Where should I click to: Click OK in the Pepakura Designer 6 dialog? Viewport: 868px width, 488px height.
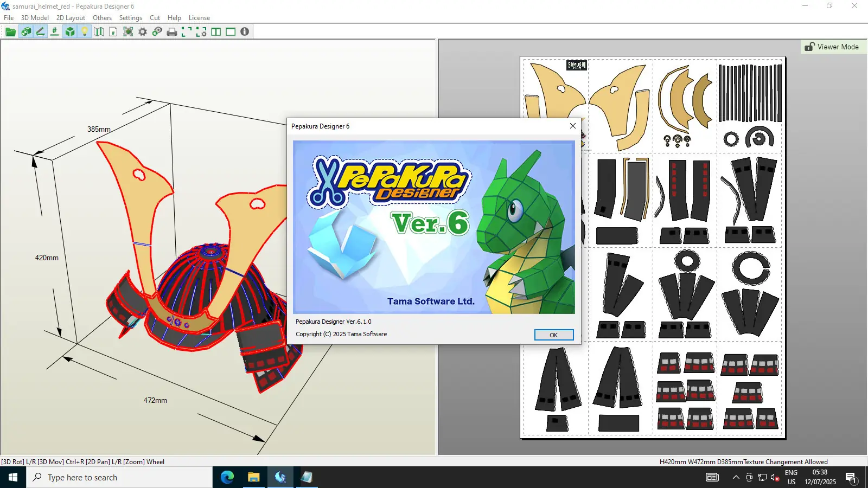click(554, 335)
